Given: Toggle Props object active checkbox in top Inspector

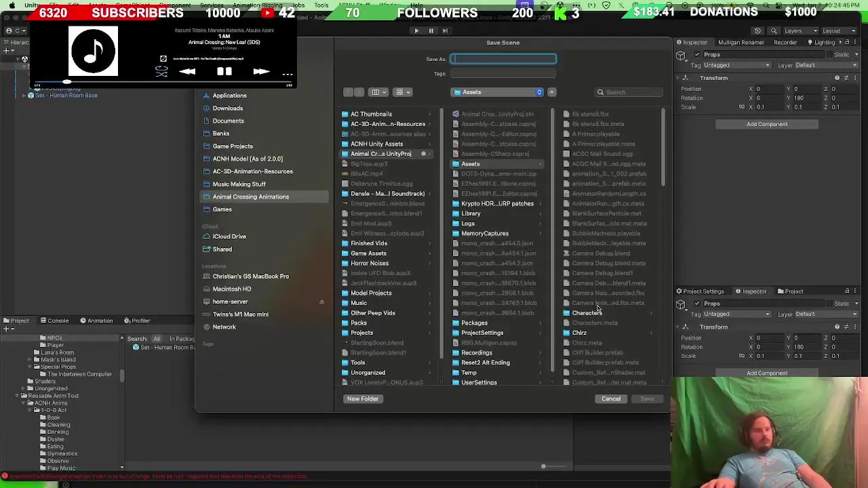Looking at the screenshot, I should 697,54.
